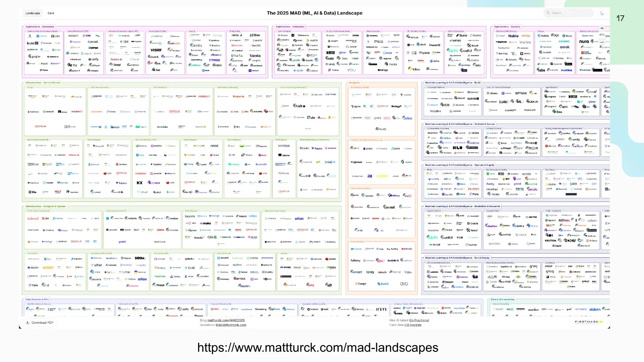
Task: Click the ML & AI - Build header
Action: coord(453,83)
